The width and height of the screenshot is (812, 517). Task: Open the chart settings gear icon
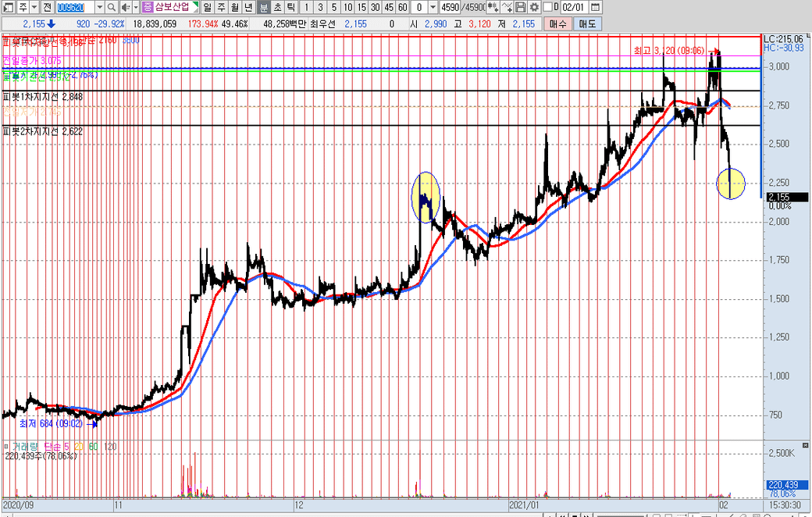tap(535, 7)
